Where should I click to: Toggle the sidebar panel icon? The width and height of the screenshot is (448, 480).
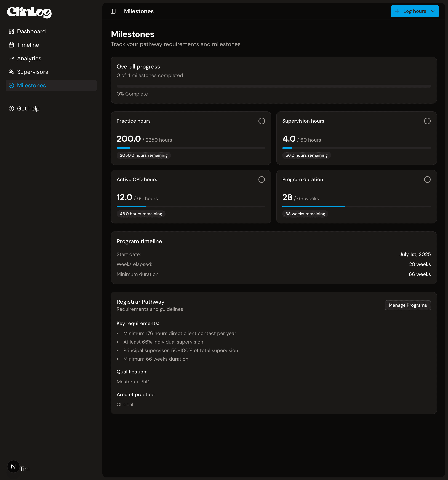113,11
